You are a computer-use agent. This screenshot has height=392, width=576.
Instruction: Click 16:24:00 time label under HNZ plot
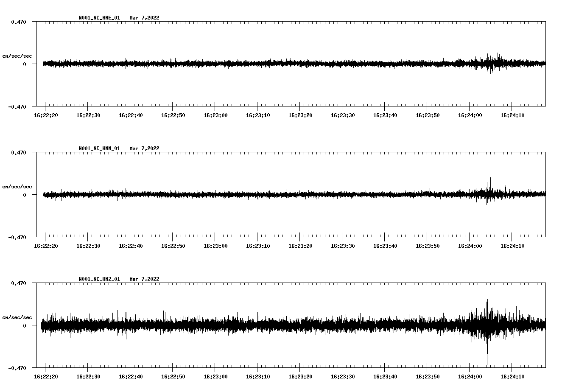(470, 376)
